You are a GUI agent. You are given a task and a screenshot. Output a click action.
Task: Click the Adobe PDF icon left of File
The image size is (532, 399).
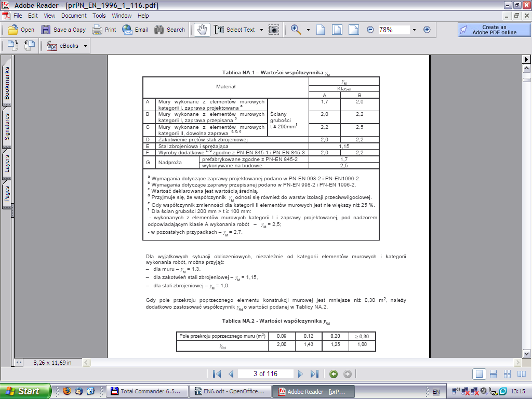tap(6, 16)
